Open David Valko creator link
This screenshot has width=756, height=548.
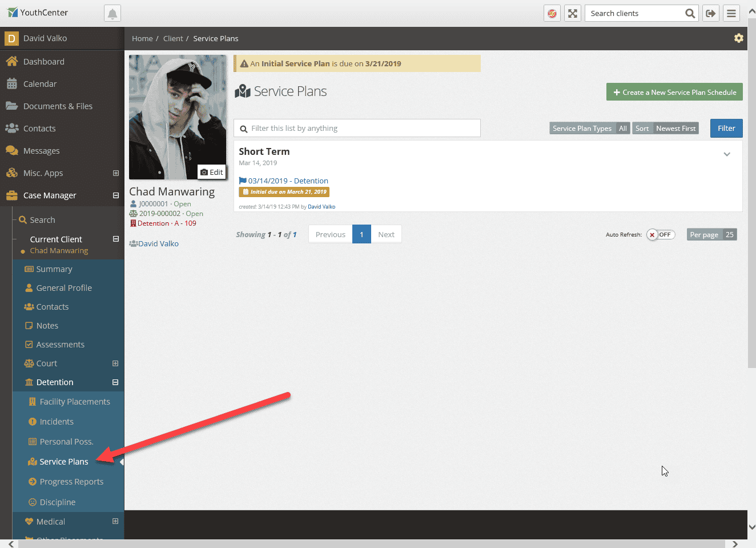click(321, 207)
